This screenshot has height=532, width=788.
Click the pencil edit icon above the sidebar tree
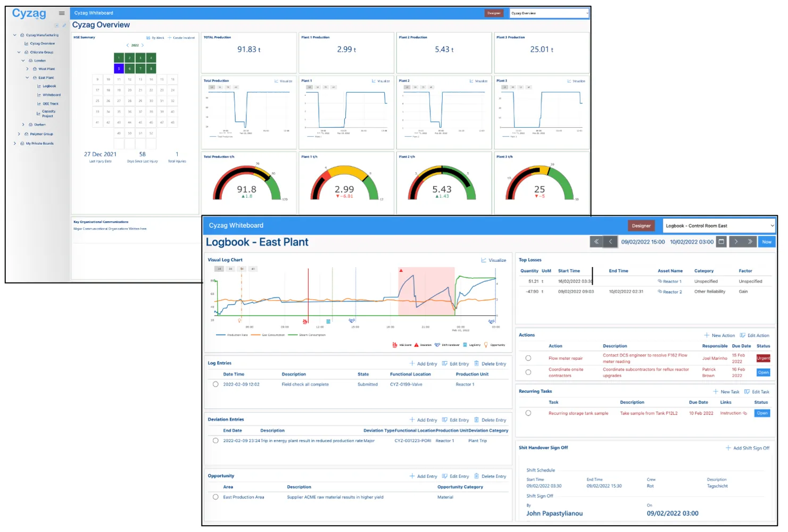tap(64, 25)
